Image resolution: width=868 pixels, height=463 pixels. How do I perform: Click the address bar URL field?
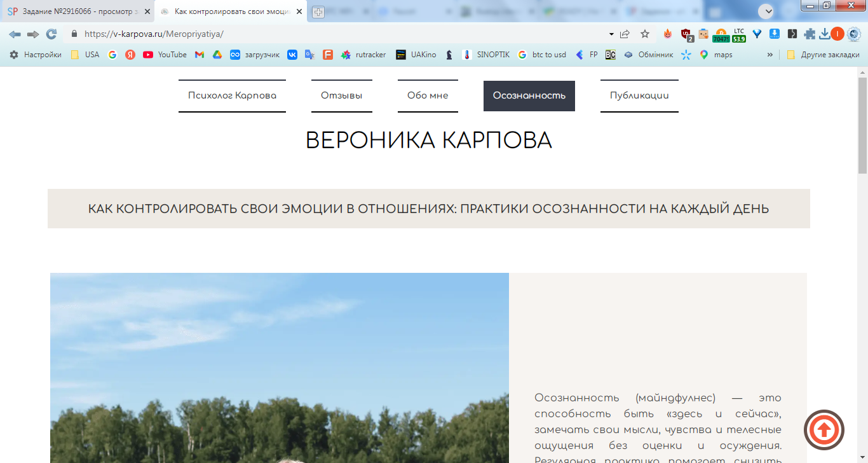point(343,34)
